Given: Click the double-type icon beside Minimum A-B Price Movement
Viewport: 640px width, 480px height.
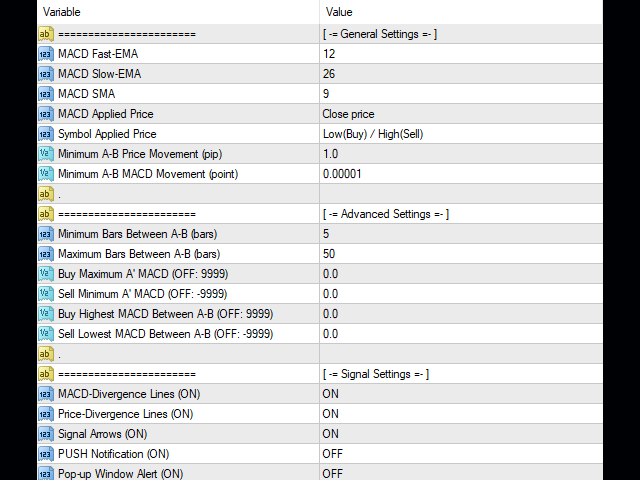Looking at the screenshot, I should pos(46,154).
